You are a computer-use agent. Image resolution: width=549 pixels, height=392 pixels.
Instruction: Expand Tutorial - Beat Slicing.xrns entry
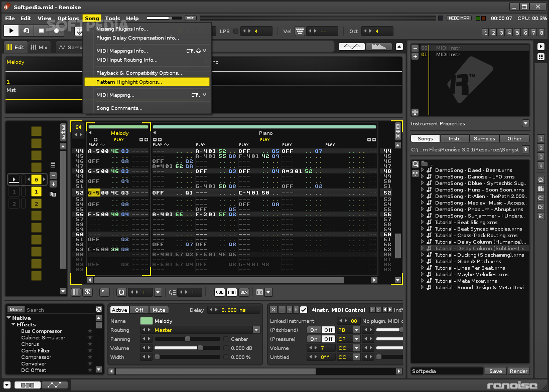click(x=422, y=222)
